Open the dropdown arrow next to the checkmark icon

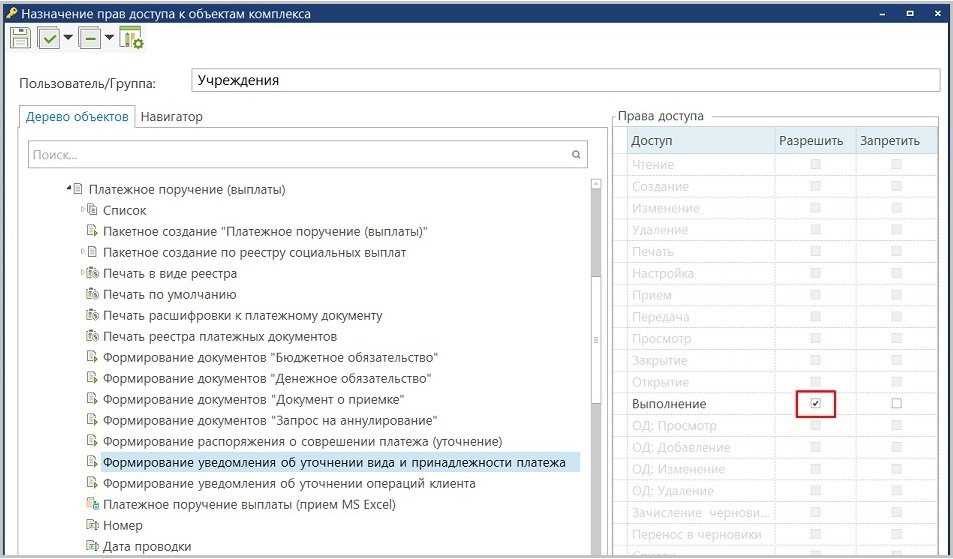(x=68, y=38)
